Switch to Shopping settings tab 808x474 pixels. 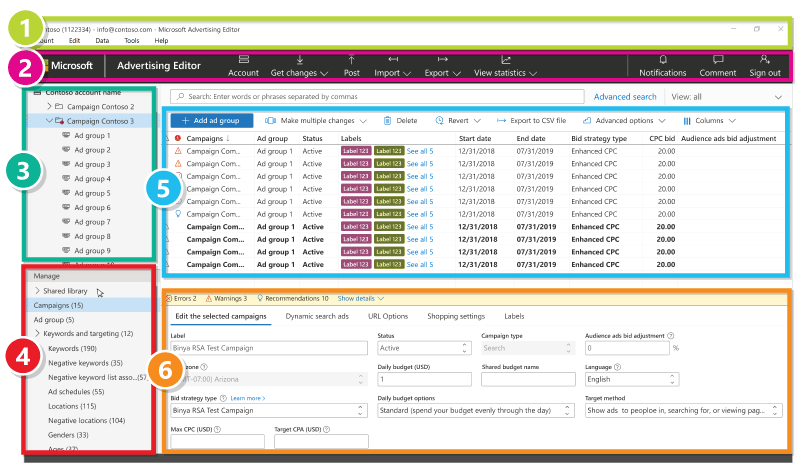coord(456,316)
